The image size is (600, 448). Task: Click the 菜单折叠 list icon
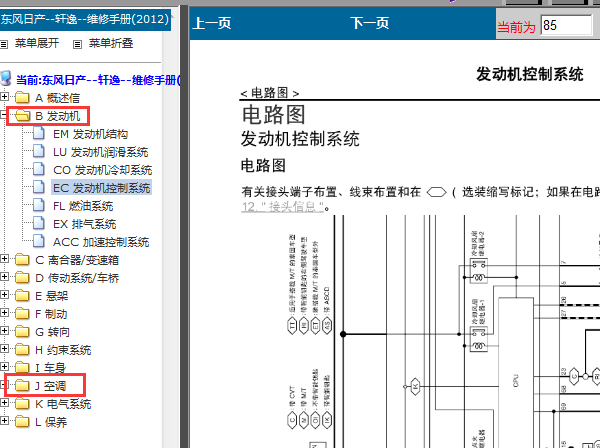coord(77,44)
